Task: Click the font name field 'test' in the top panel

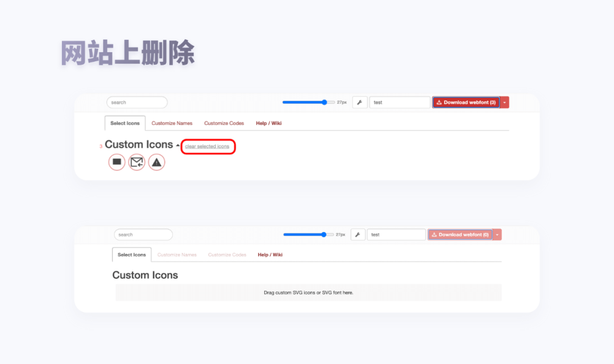Action: (400, 102)
